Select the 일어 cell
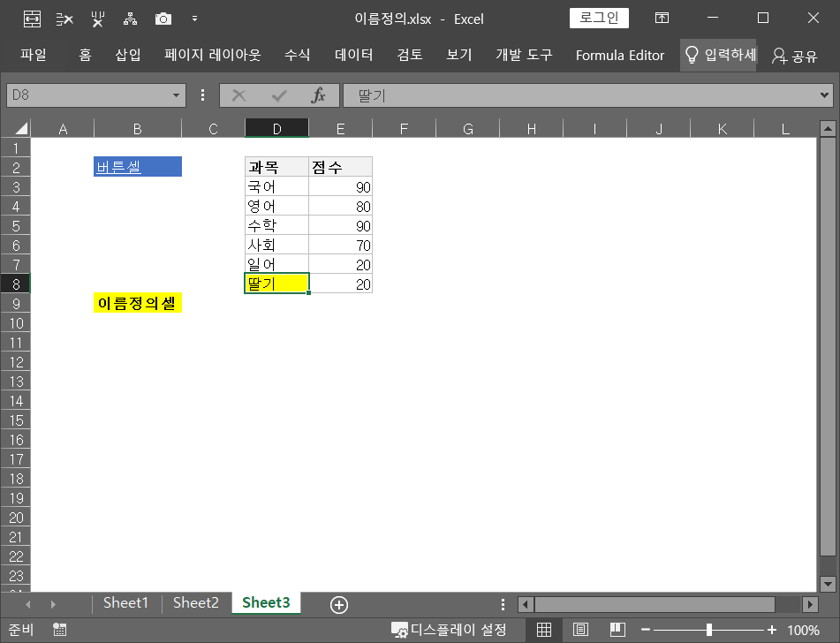Image resolution: width=840 pixels, height=643 pixels. coord(277,264)
